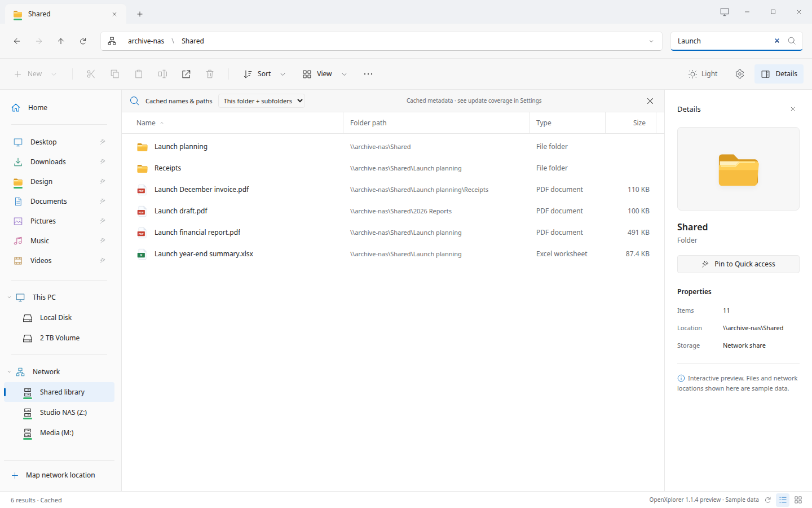The height and width of the screenshot is (508, 812).
Task: Close the Details pane
Action: coord(793,109)
